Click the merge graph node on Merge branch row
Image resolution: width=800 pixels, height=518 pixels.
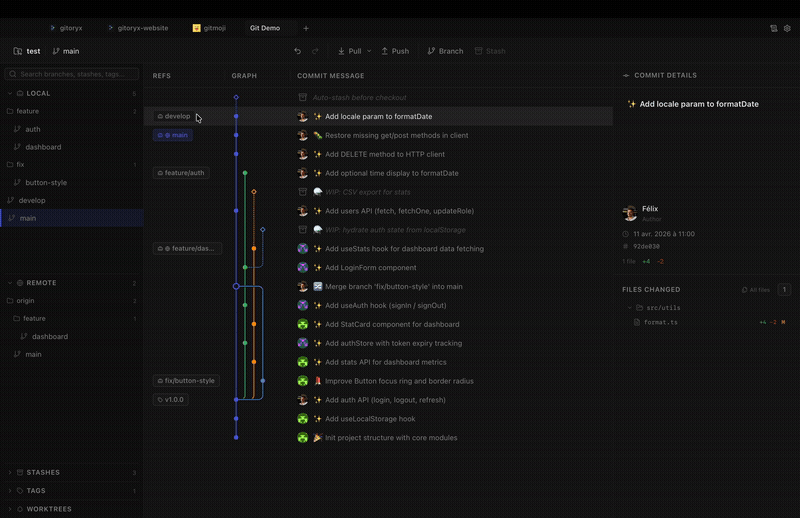(236, 286)
